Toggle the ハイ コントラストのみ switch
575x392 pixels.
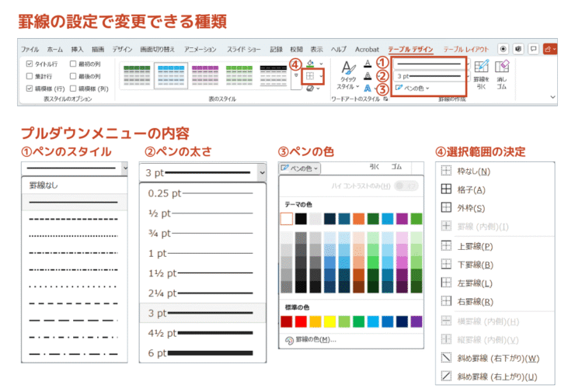tap(406, 186)
